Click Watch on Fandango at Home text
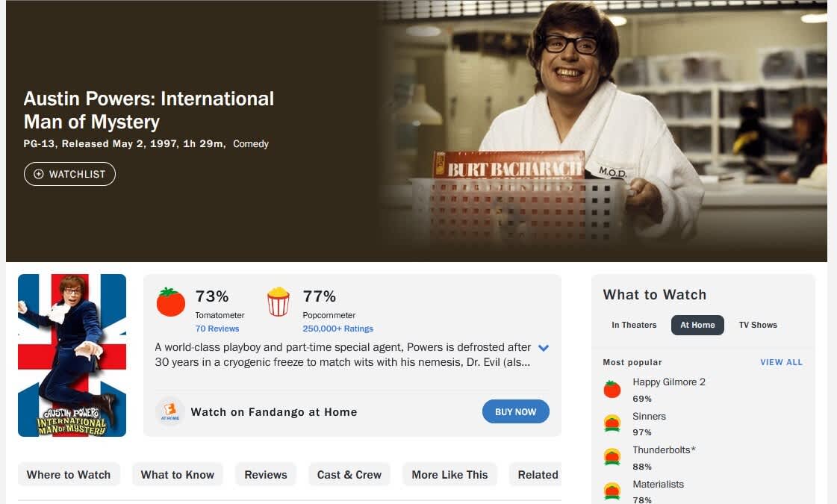Image resolution: width=837 pixels, height=504 pixels. (274, 412)
